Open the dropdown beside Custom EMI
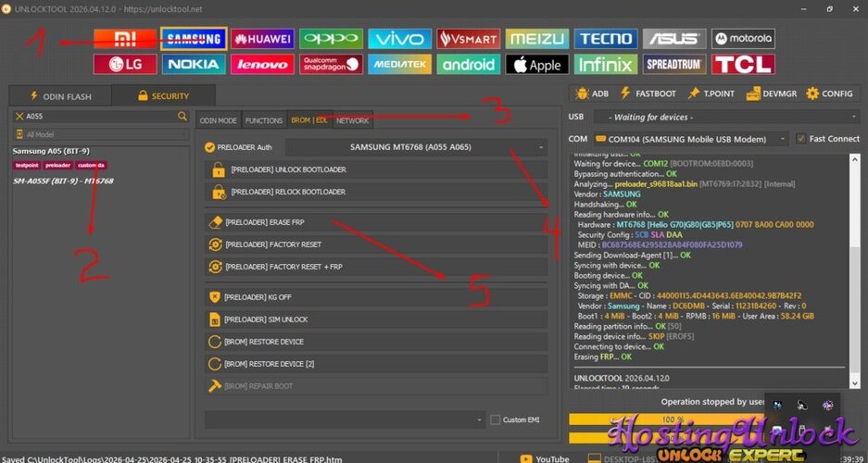 (x=345, y=419)
